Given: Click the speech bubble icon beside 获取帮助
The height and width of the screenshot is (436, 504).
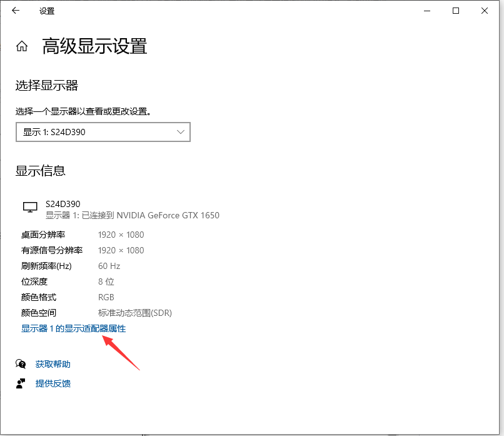Looking at the screenshot, I should [21, 364].
